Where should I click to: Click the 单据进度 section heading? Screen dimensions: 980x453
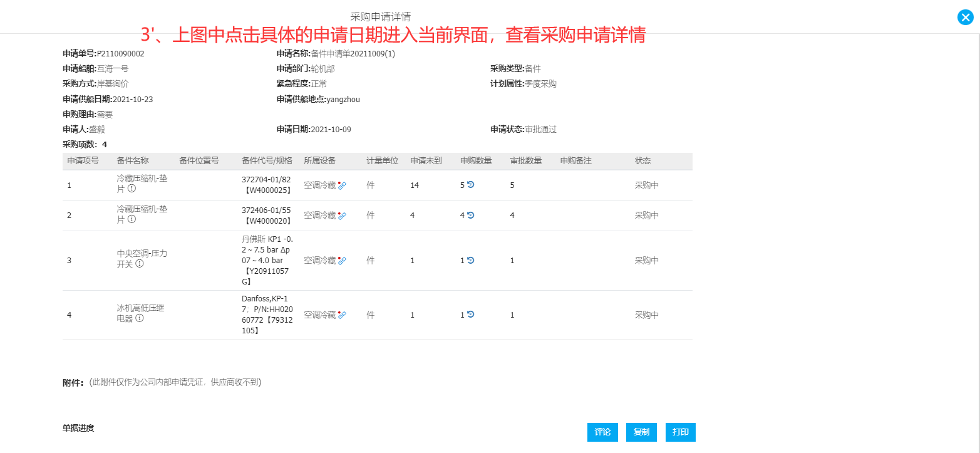click(x=78, y=429)
